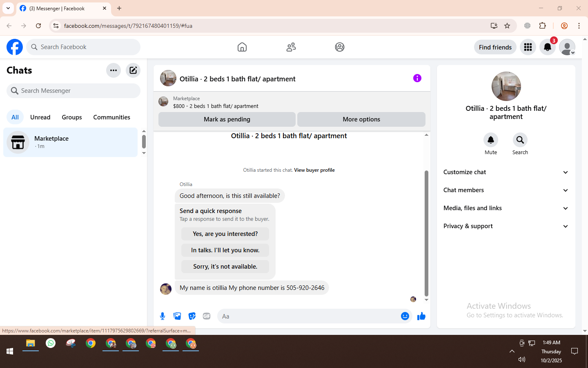
Task: Open the Facebook home logo
Action: 15,47
